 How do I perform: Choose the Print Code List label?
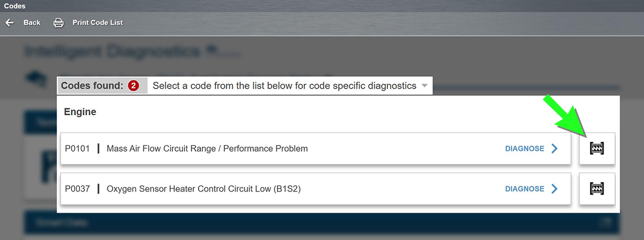98,23
